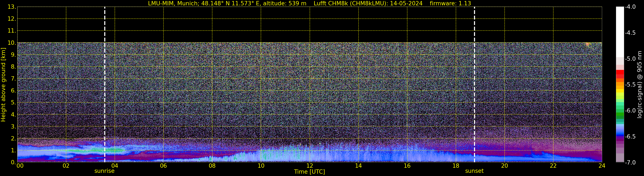Click the time axis tick label 02
Screen dimensions: 644x176
point(66,166)
